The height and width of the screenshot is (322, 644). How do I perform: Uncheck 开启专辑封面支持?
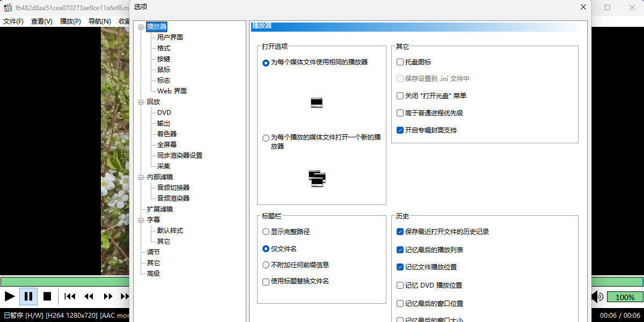[x=400, y=130]
